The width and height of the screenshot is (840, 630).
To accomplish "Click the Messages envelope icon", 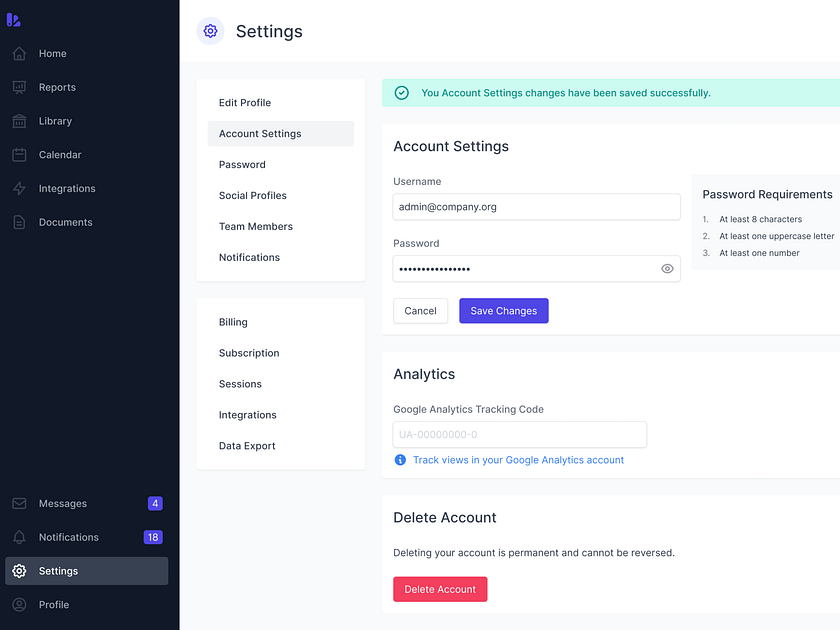I will (19, 504).
